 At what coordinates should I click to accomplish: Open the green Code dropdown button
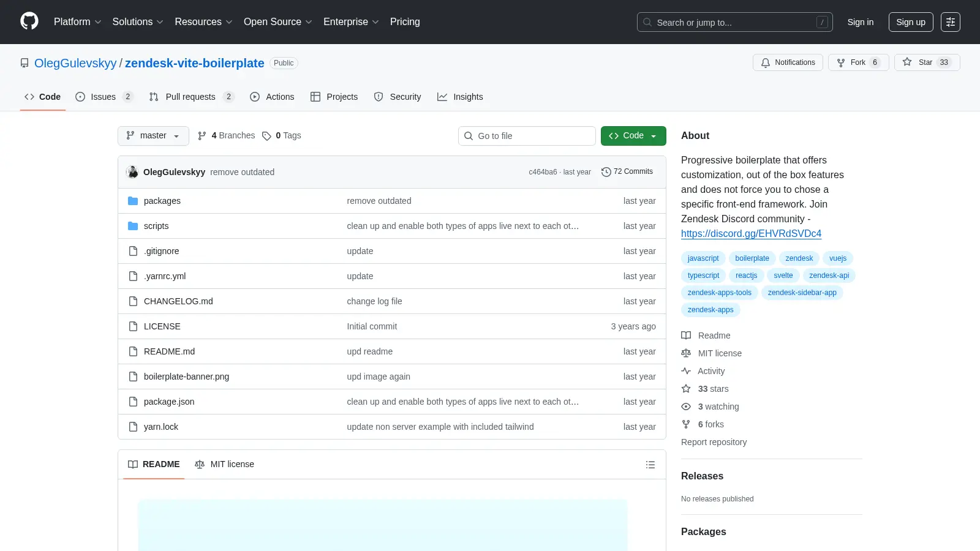click(x=633, y=136)
